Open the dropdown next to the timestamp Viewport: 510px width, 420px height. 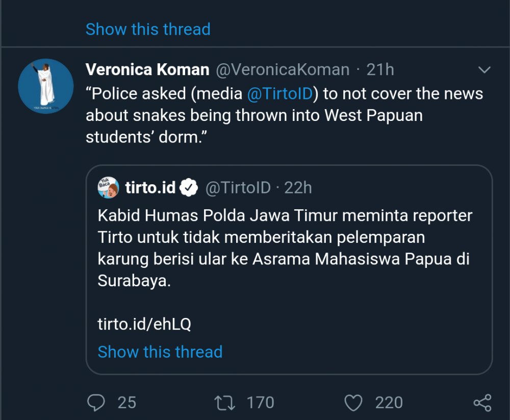pyautogui.click(x=484, y=70)
